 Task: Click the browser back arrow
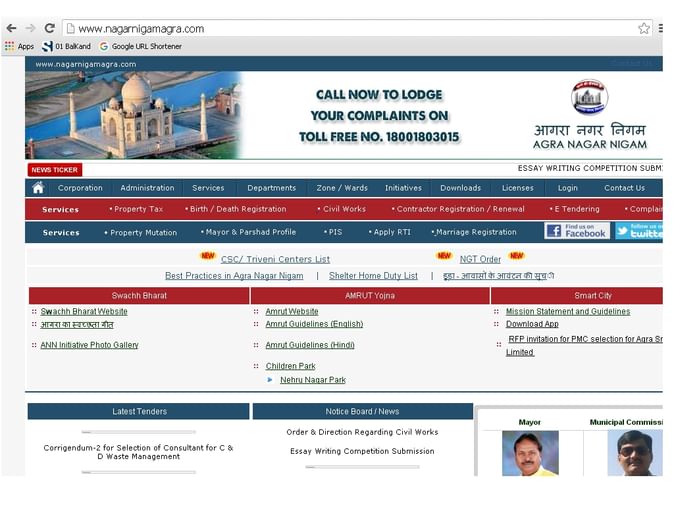tap(11, 28)
